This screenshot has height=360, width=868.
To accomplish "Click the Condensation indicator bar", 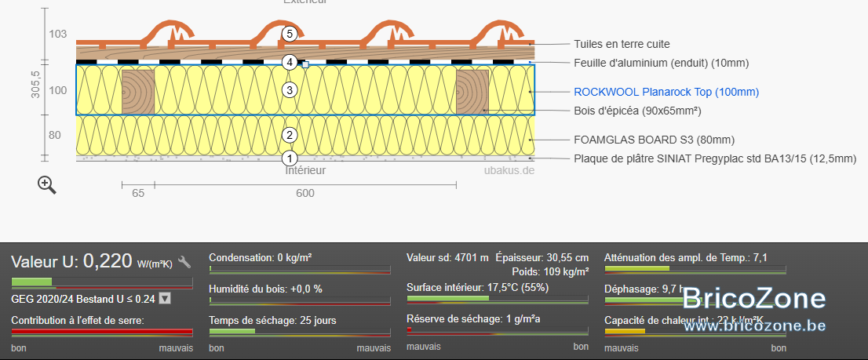I will pyautogui.click(x=300, y=269).
